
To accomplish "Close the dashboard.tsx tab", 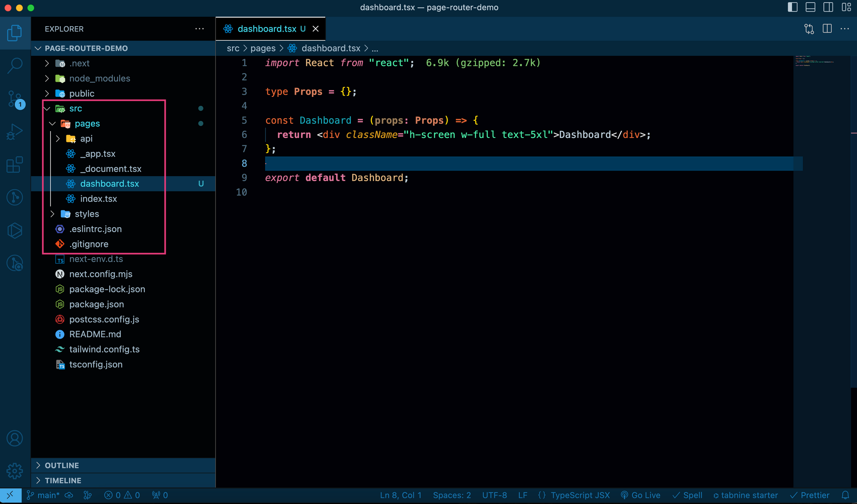I will click(315, 29).
